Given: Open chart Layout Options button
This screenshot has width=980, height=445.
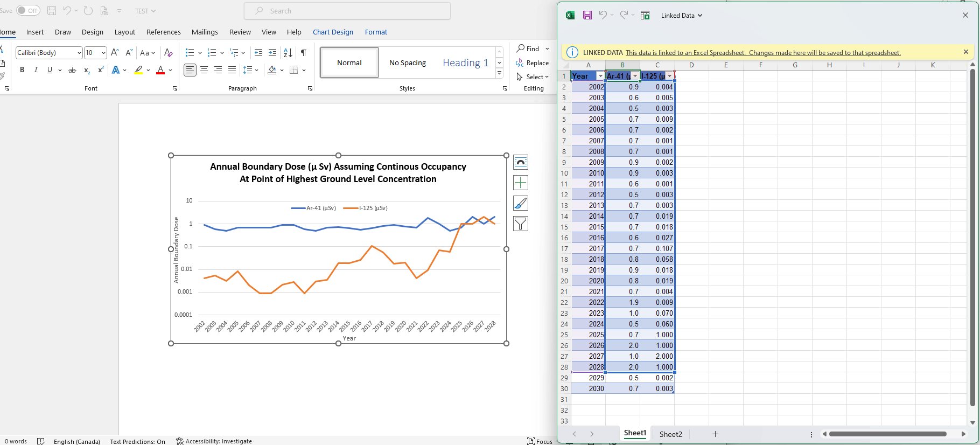Looking at the screenshot, I should pos(521,163).
